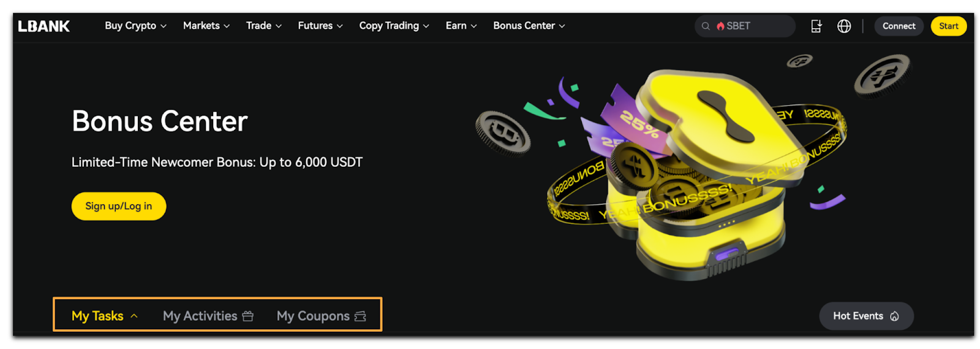Open the Trade dropdown menu
Screen dimensions: 980x349
pyautogui.click(x=264, y=26)
